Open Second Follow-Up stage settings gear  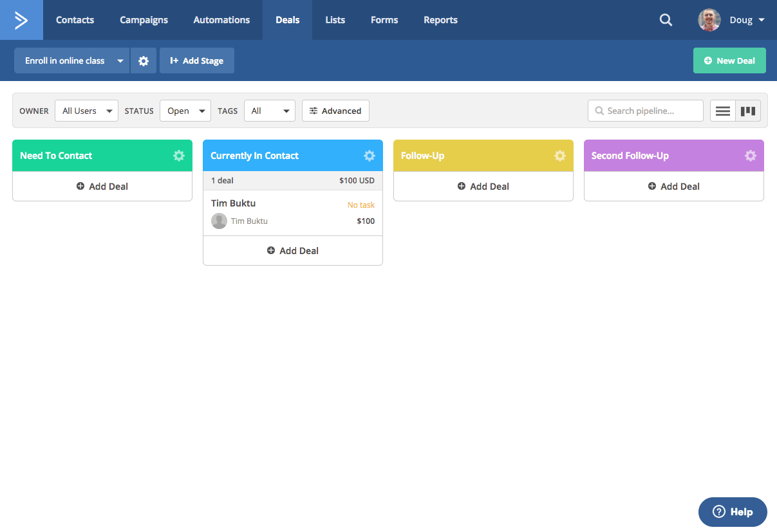751,156
